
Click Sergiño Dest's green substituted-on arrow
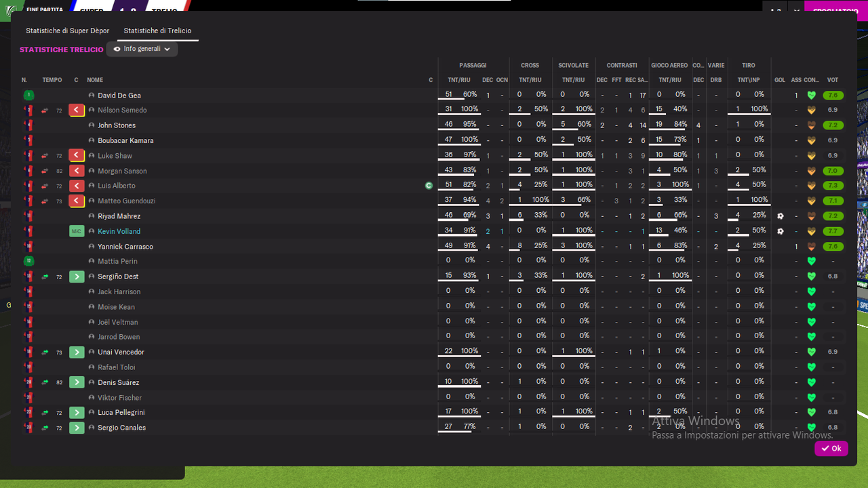[x=77, y=277]
